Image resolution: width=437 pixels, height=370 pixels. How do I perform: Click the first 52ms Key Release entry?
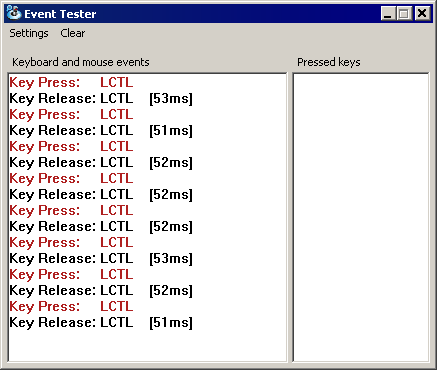[101, 162]
